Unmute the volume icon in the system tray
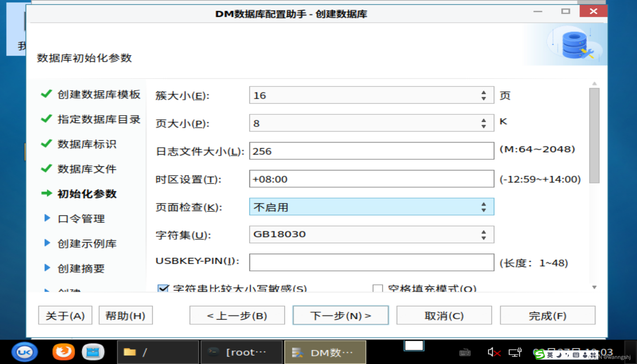Viewport: 637px width, 364px height. coord(493,352)
